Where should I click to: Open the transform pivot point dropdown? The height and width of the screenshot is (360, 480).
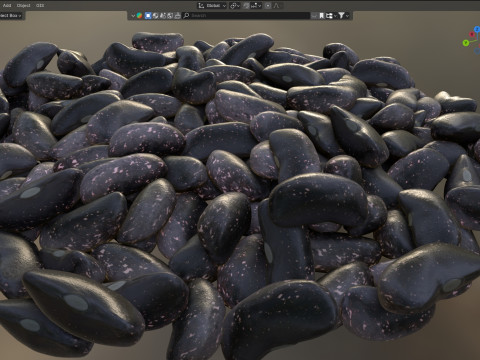pyautogui.click(x=235, y=6)
